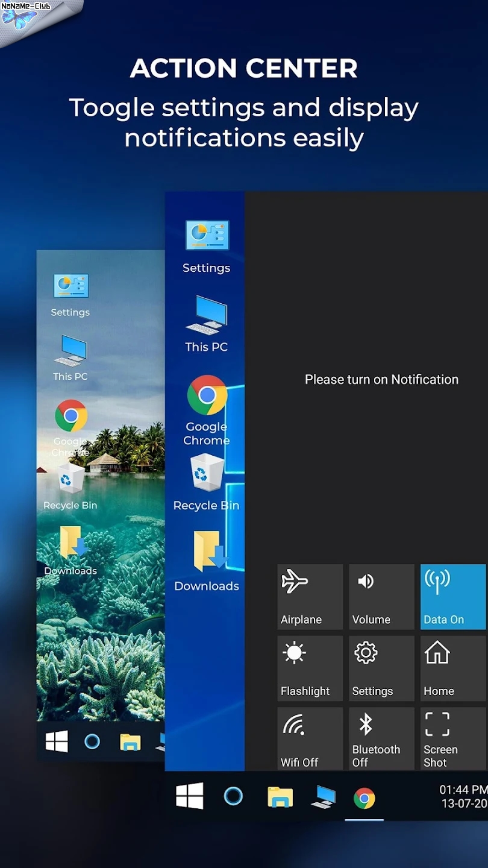Screen dimensions: 488x868
Task: Toggle the Flashlight tile
Action: point(310,668)
